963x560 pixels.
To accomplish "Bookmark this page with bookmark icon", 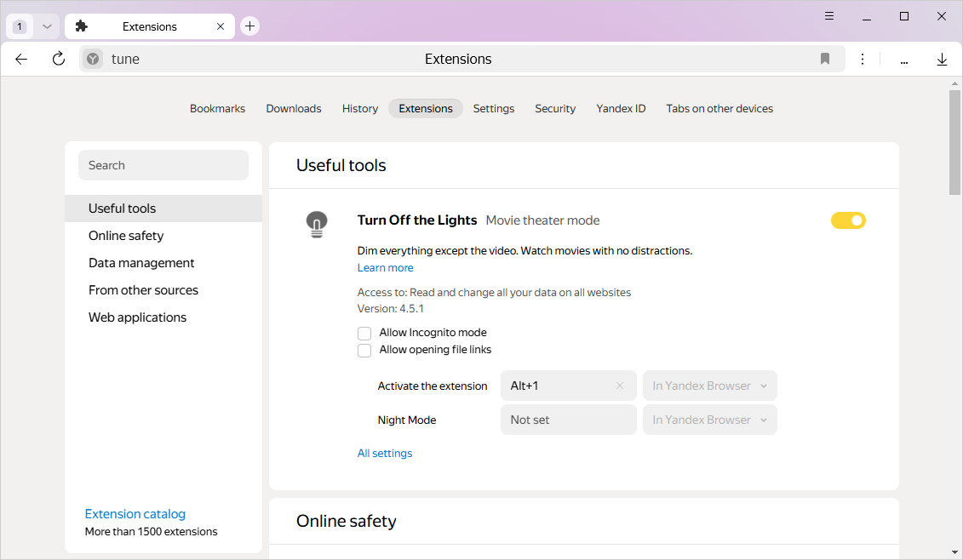I will click(x=824, y=59).
